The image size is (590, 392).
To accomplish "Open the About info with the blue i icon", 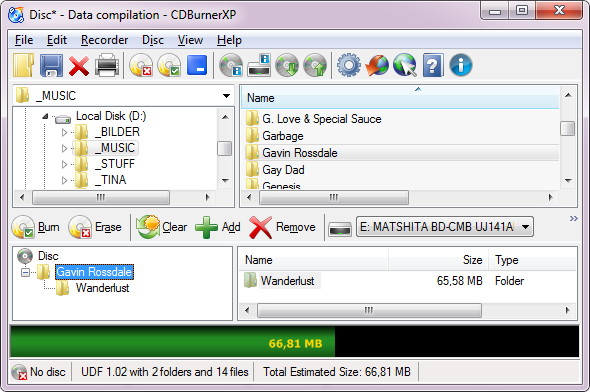I will click(x=461, y=65).
